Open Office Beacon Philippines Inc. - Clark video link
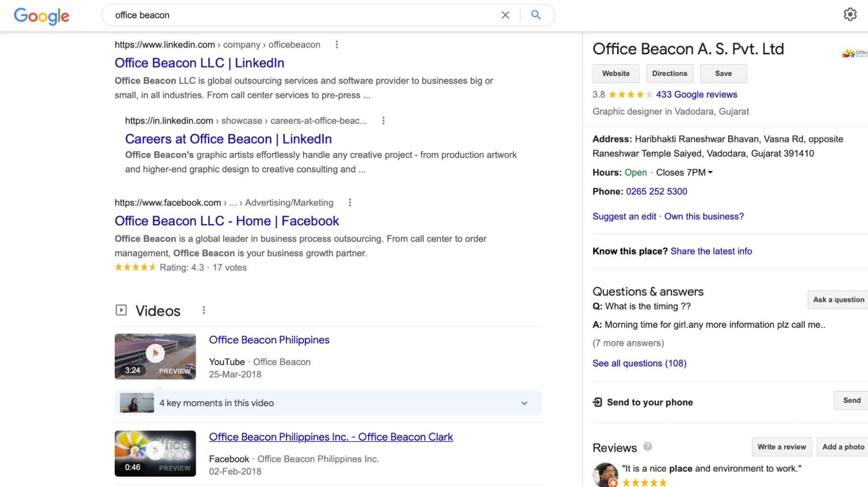 tap(331, 437)
